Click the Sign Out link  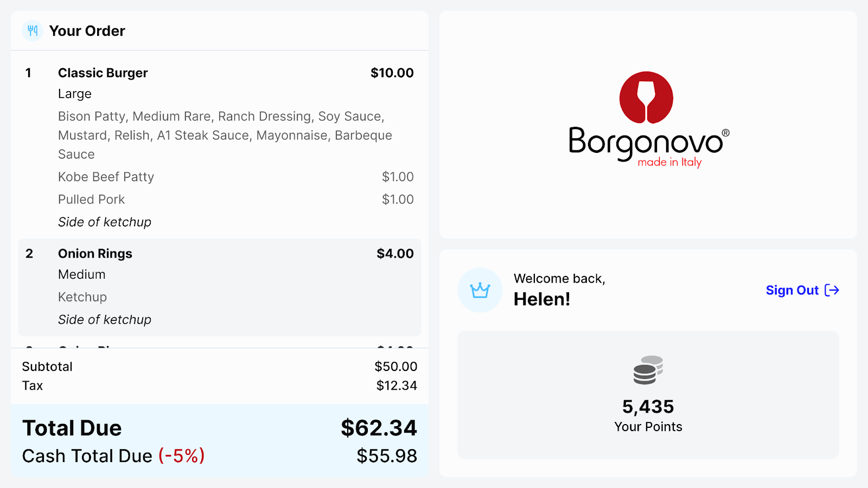792,291
